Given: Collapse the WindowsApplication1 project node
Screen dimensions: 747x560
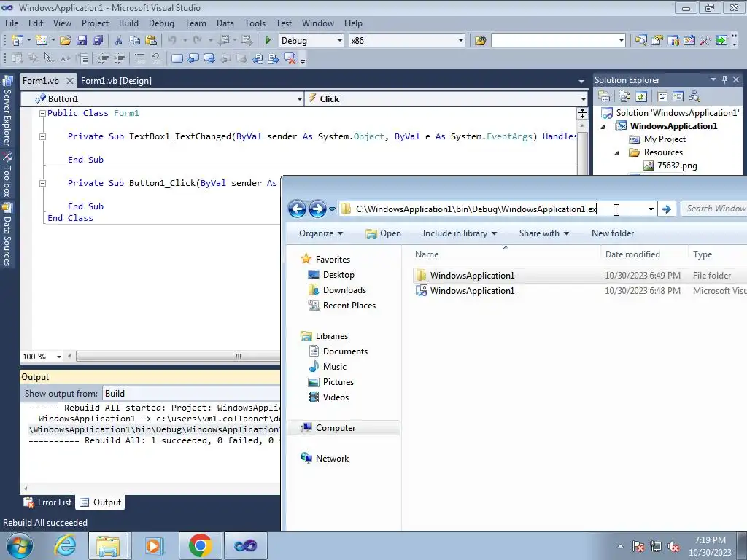Looking at the screenshot, I should (603, 127).
